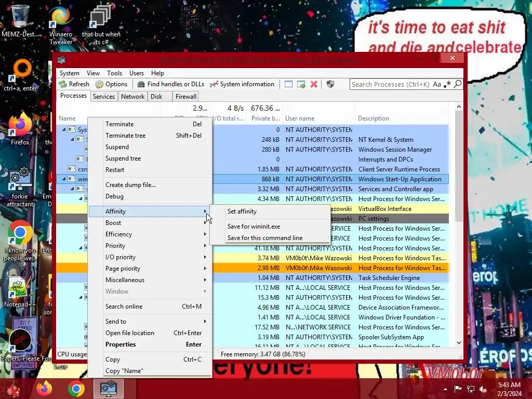Toggle case sensitive Aa search option
The height and width of the screenshot is (399, 532).
point(437,84)
